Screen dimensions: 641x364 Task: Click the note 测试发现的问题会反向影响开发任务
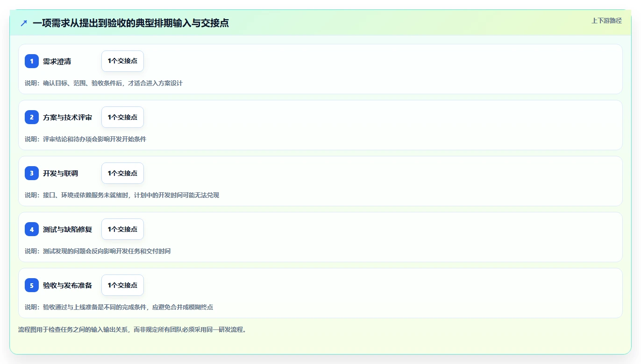98,251
